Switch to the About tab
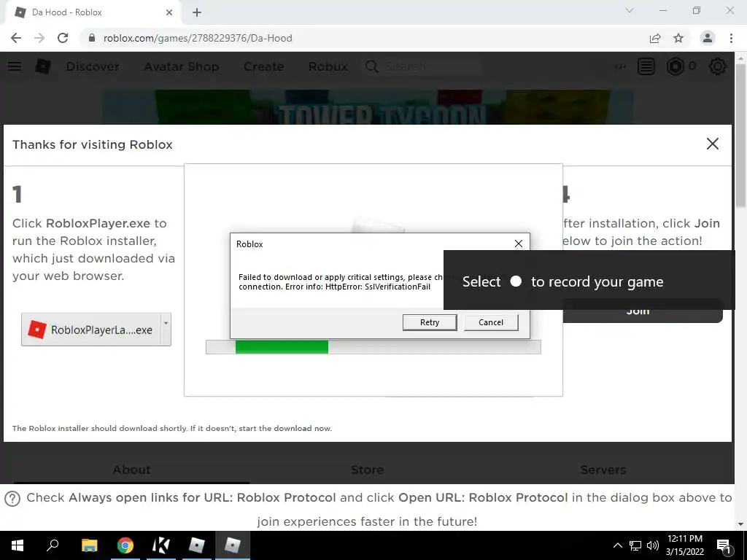Screen dimensions: 747x560 point(131,470)
